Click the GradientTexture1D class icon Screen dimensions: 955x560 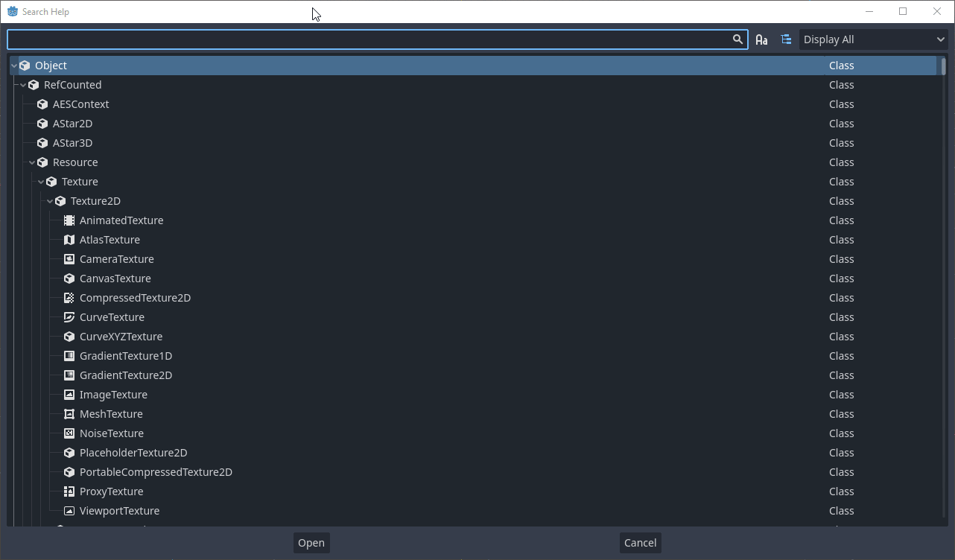[69, 356]
